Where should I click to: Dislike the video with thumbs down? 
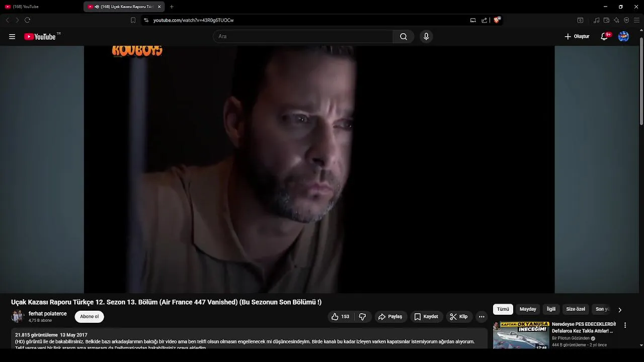pos(362,317)
